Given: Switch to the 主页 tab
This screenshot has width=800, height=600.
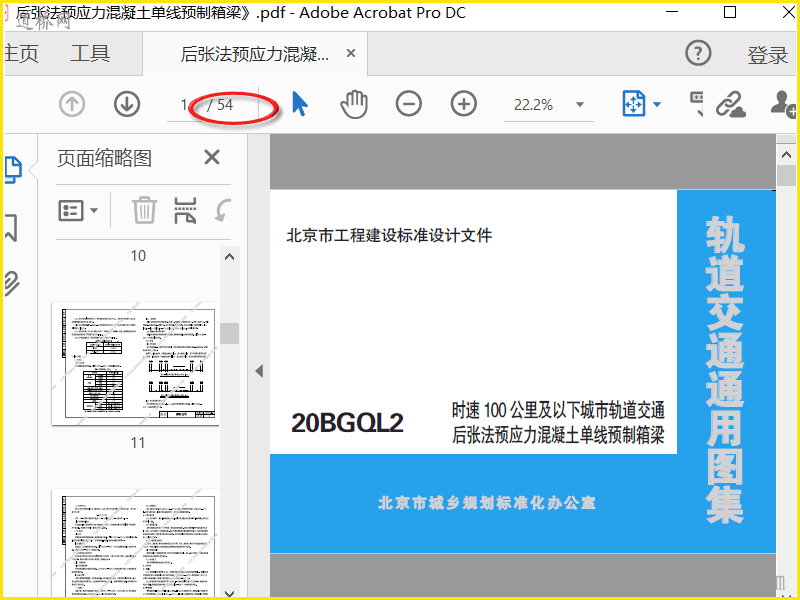Looking at the screenshot, I should (21, 54).
